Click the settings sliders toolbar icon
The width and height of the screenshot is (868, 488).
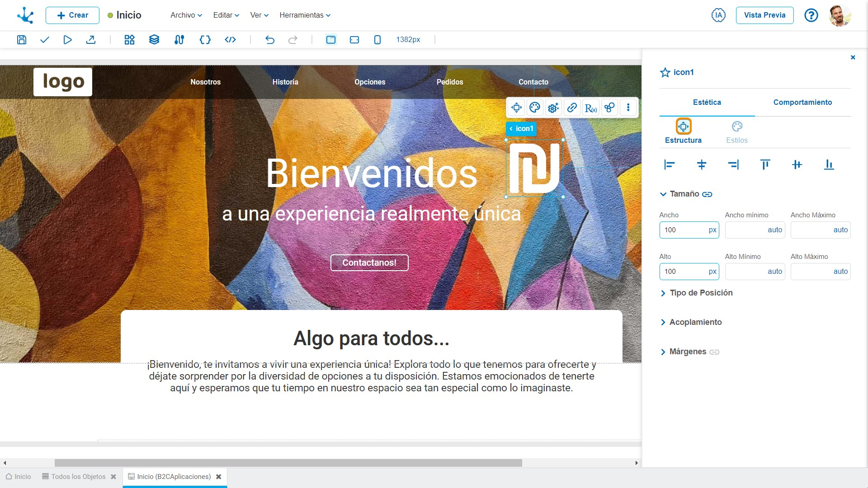(x=179, y=40)
